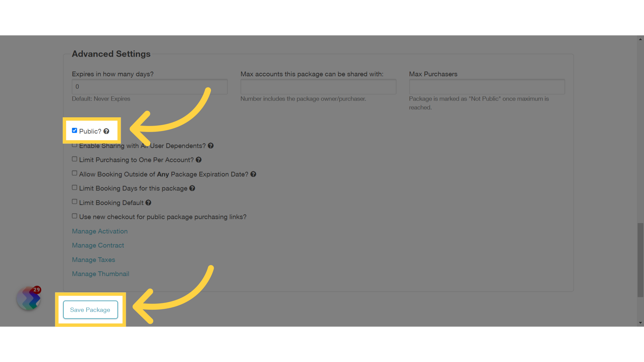Viewport: 644px width, 362px height.
Task: Click the expires in how many days field
Action: coord(150,86)
